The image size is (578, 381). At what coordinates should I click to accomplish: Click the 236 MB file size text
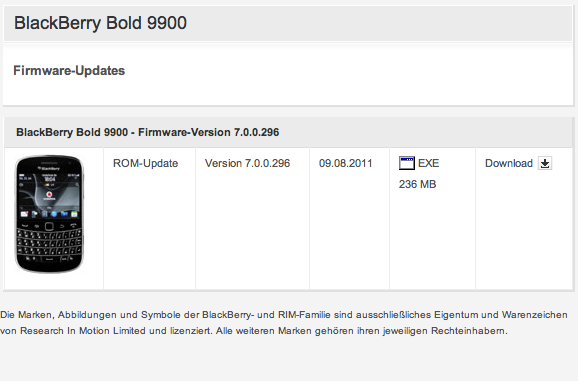pyautogui.click(x=417, y=184)
